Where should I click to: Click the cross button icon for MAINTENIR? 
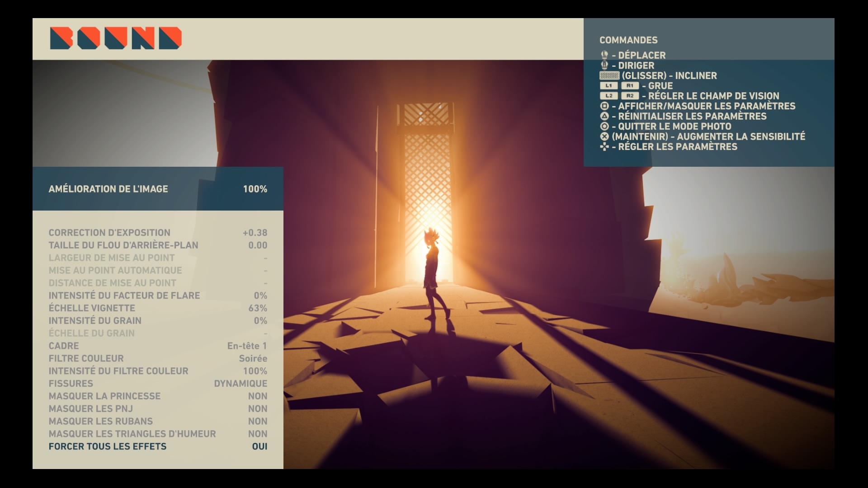604,136
